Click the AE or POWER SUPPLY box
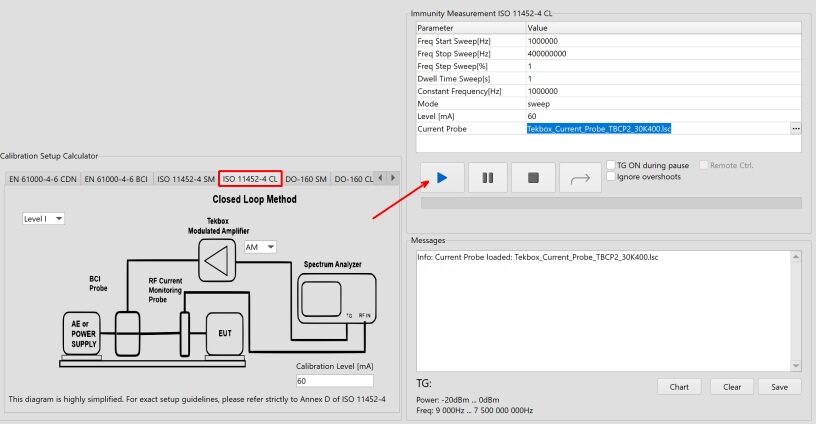Image resolution: width=816 pixels, height=424 pixels. point(83,333)
